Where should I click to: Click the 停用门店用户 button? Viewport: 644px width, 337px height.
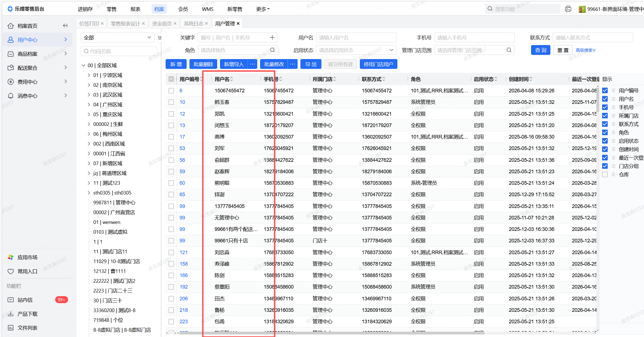tap(378, 64)
